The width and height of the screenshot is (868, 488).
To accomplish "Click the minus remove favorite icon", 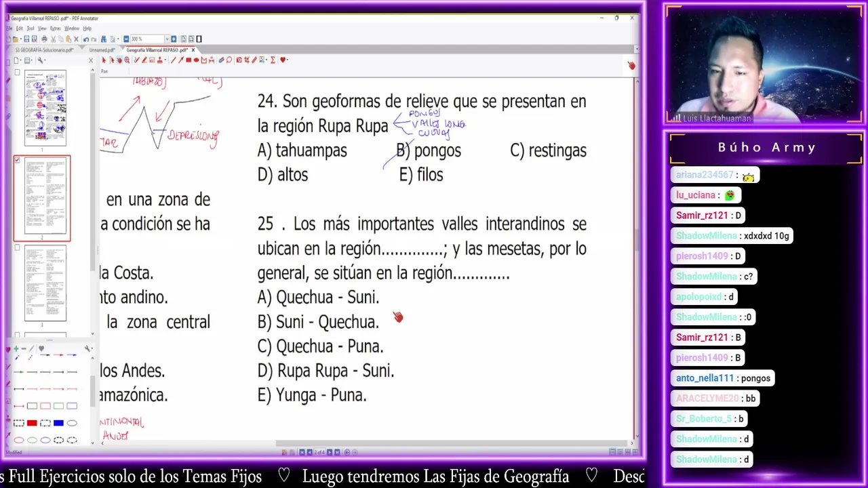I will 24,348.
